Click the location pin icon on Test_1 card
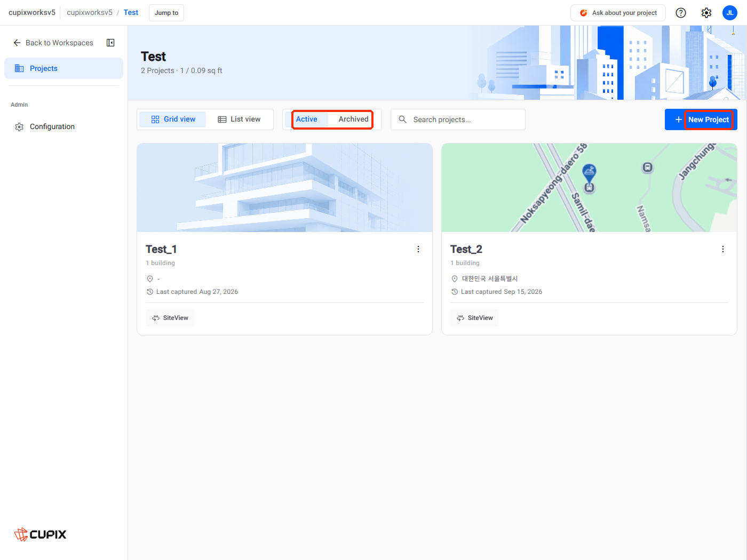 pos(150,279)
